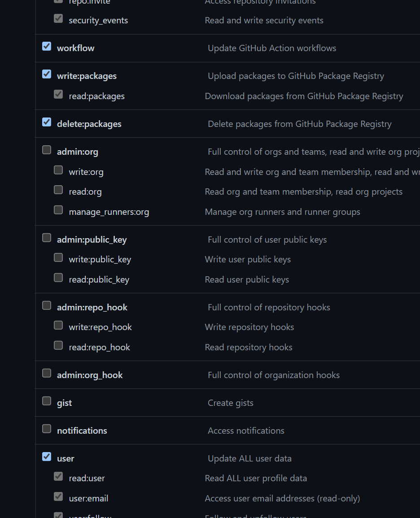Click 'Upload packages to GitHub Package Registry' text
The height and width of the screenshot is (518, 420).
point(296,76)
